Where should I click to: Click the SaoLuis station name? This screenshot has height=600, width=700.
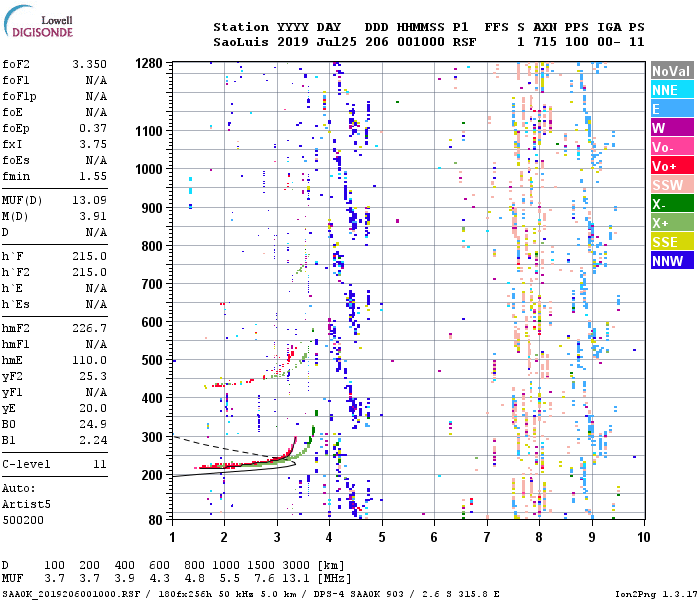point(241,42)
